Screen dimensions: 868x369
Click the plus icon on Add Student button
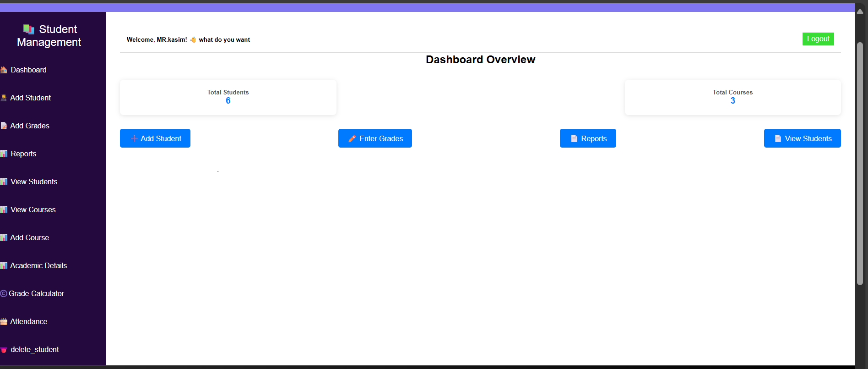coord(134,138)
